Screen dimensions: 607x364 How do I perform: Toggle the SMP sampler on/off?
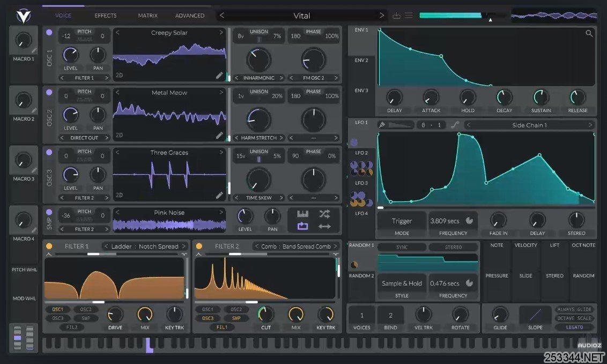pyautogui.click(x=49, y=212)
